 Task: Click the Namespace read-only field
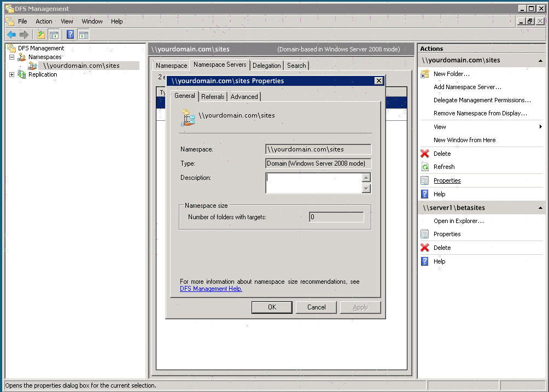coord(318,149)
